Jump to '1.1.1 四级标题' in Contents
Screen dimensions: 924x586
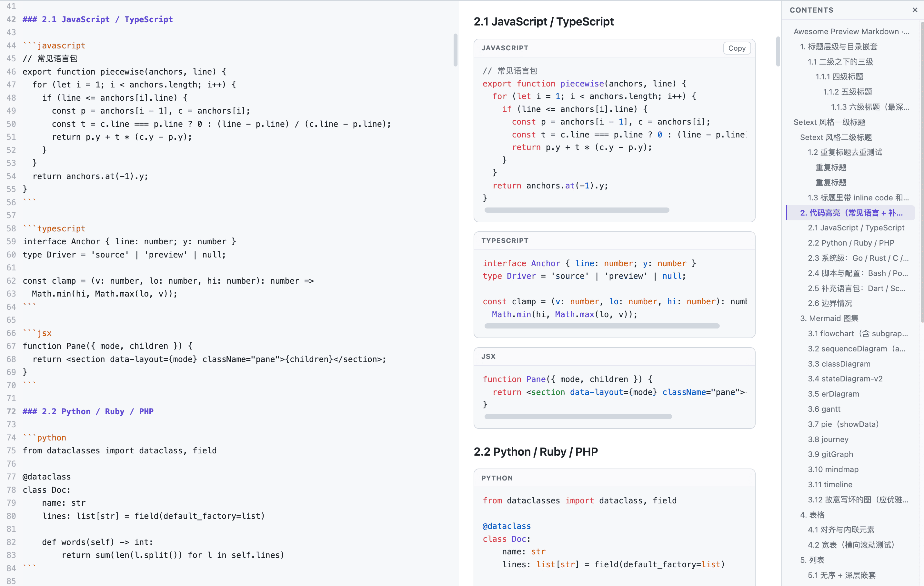[839, 77]
